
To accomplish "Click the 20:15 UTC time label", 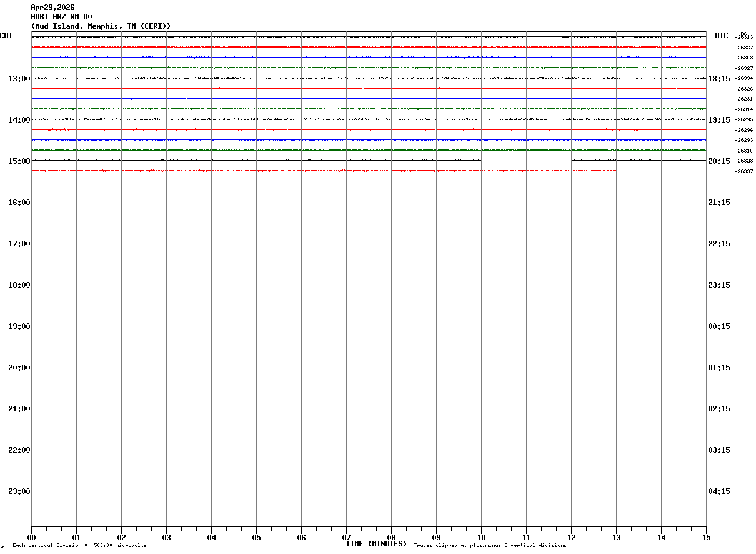I will tap(719, 161).
